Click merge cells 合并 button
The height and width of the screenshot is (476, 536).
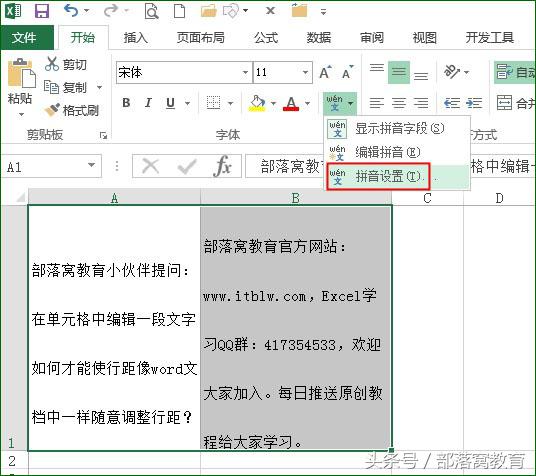pyautogui.click(x=516, y=103)
